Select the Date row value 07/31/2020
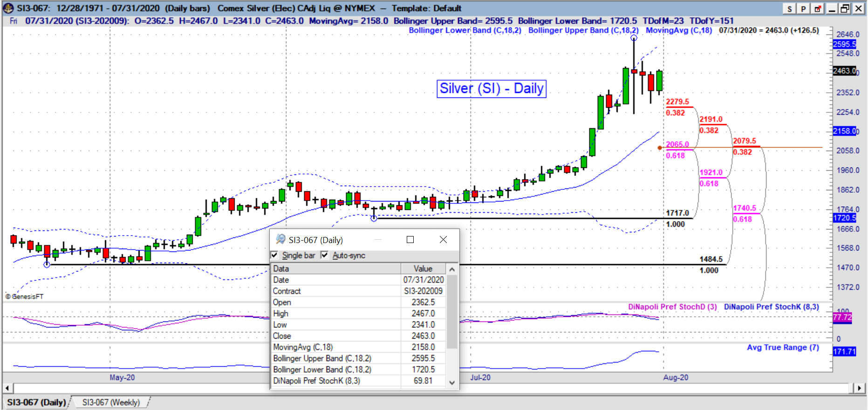The image size is (868, 410). coord(424,280)
